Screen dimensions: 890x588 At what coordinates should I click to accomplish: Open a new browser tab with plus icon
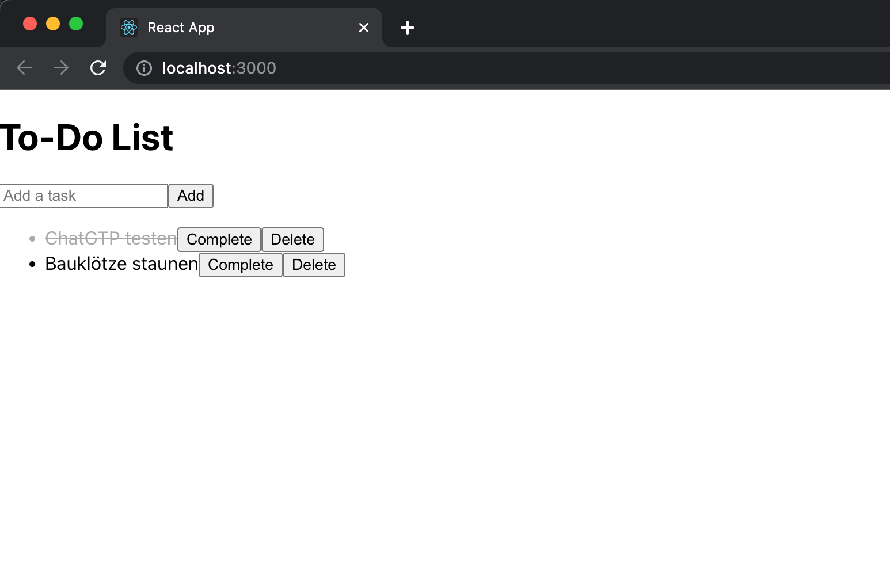(408, 28)
